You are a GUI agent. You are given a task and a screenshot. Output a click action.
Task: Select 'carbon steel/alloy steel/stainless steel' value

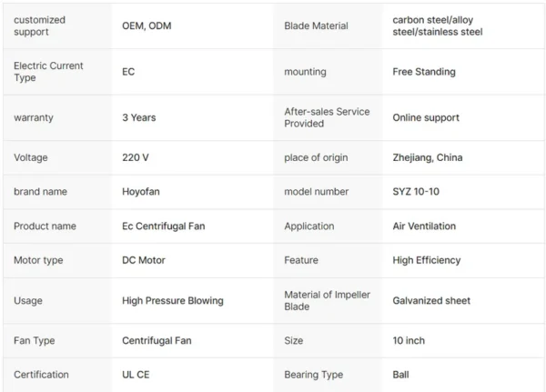pos(438,25)
